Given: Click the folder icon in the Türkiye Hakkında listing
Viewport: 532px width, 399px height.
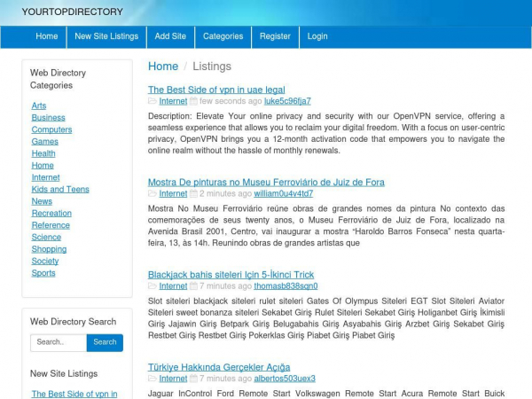Looking at the screenshot, I should (153, 379).
